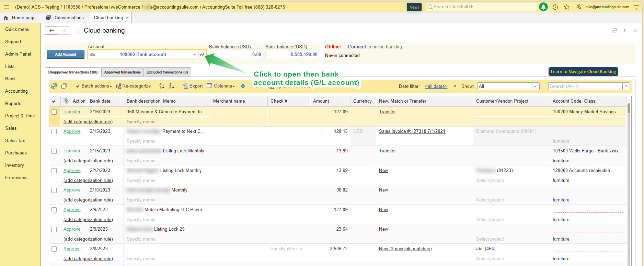Open the Conversations tab
Screen dimensions: 644x266
click(65, 18)
